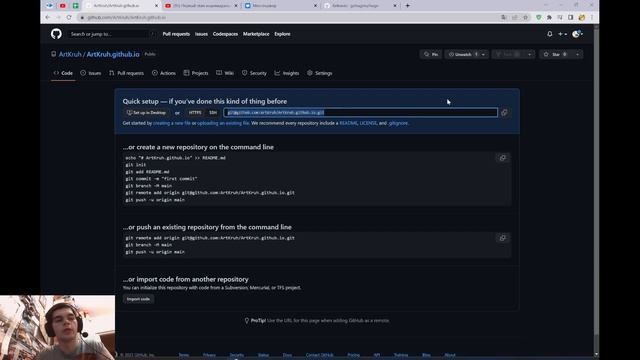Click the 'git init' command line
640x360 pixels.
(x=136, y=165)
